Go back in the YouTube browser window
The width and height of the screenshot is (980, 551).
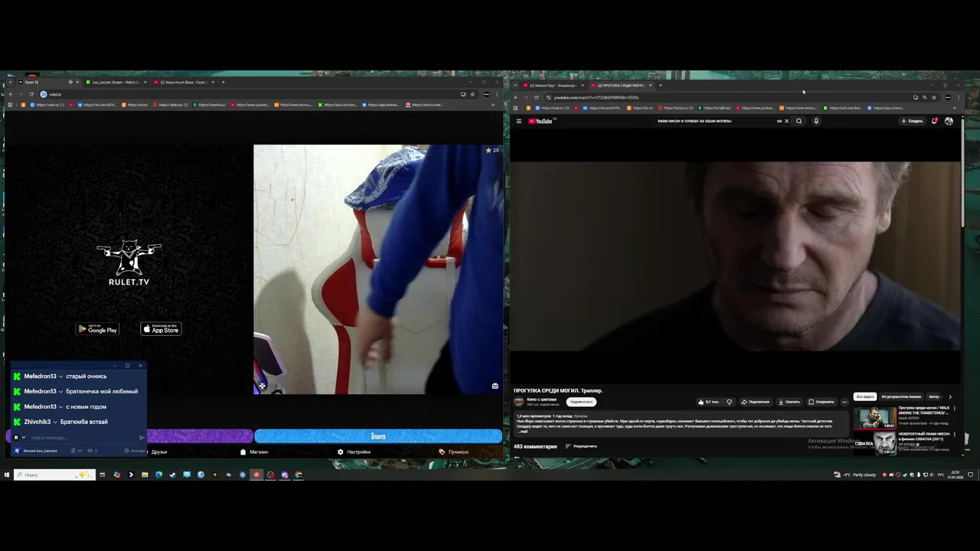(x=516, y=97)
